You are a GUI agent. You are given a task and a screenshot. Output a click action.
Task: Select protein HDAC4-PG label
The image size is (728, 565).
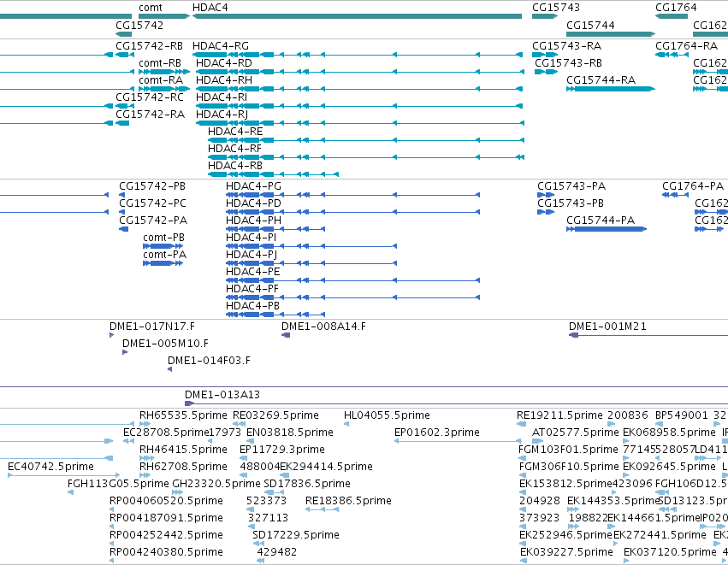(253, 186)
